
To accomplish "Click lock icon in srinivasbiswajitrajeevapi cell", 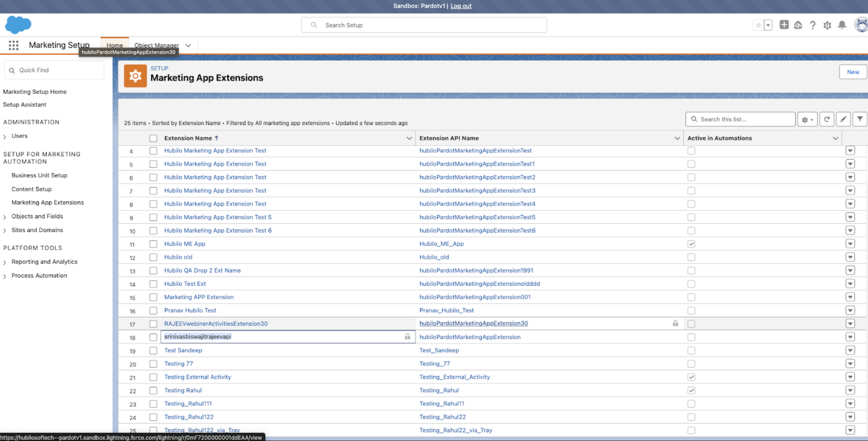I will tap(407, 336).
